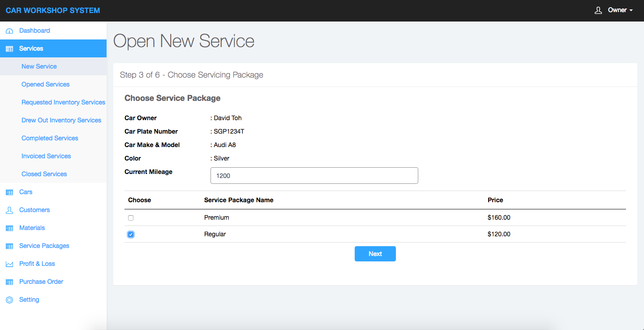The image size is (644, 330).
Task: Click the Setting gear icon
Action: coord(9,300)
